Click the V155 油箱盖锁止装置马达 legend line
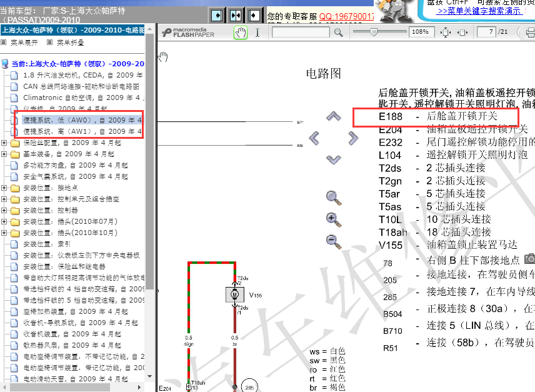This screenshot has width=535, height=392. [447, 245]
